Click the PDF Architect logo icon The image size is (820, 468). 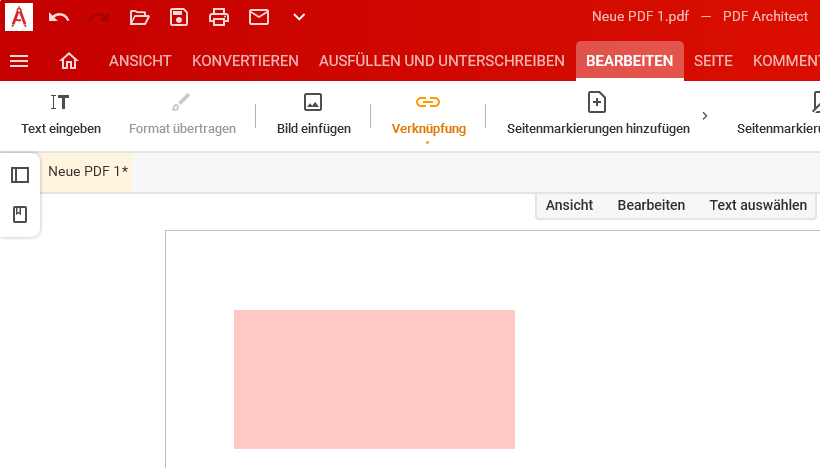[19, 17]
